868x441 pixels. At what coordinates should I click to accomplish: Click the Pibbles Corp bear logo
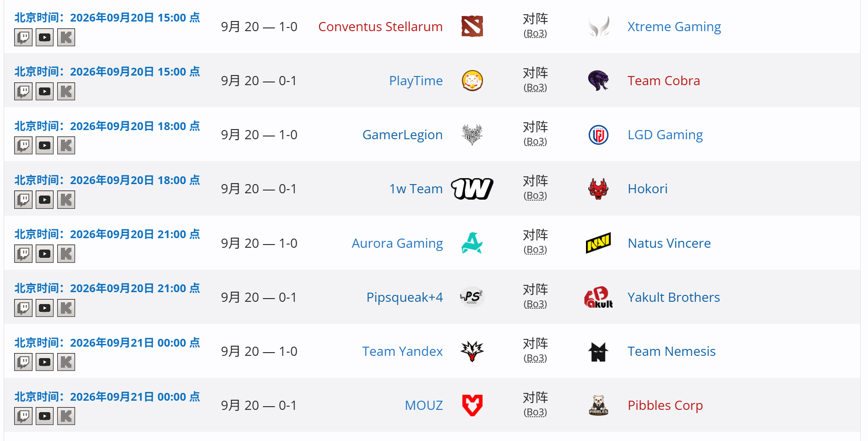coord(598,405)
